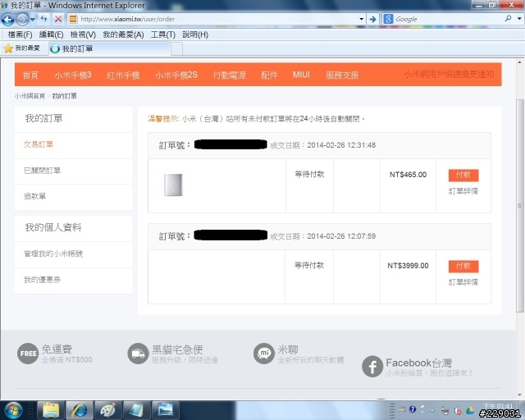Image resolution: width=525 pixels, height=420 pixels.
Task: Click the date 2014-02-26 12:31:48
Action: (341, 145)
